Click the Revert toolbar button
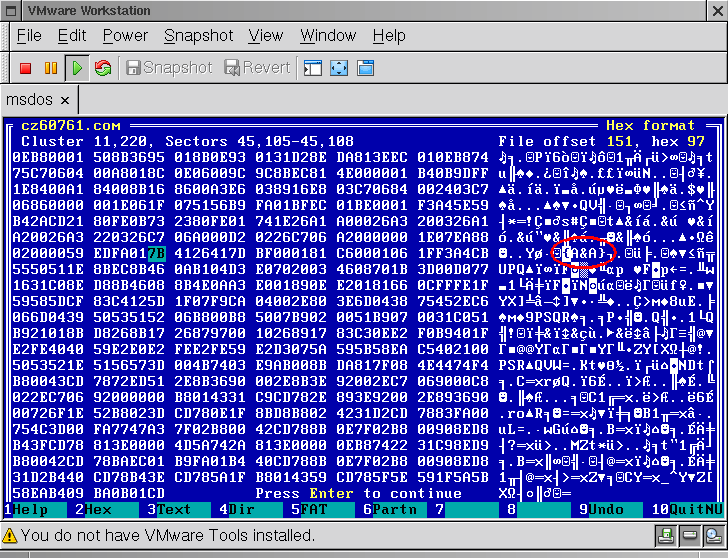The width and height of the screenshot is (728, 558). click(257, 68)
